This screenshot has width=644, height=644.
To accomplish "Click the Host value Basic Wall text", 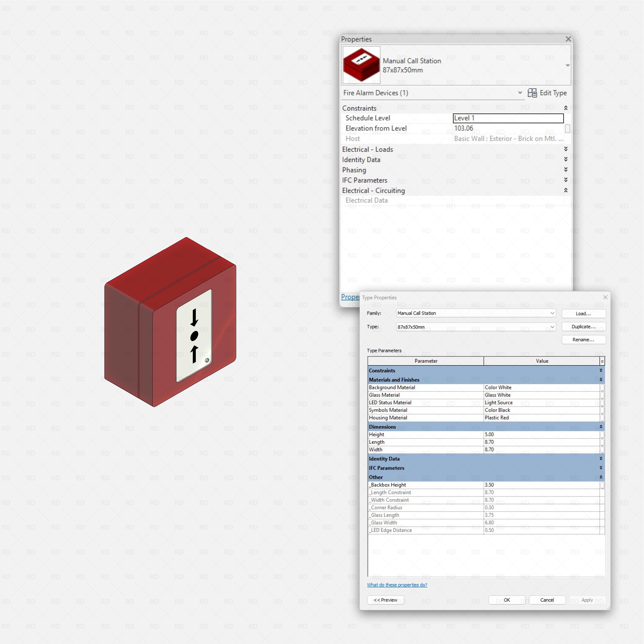I will (x=508, y=139).
